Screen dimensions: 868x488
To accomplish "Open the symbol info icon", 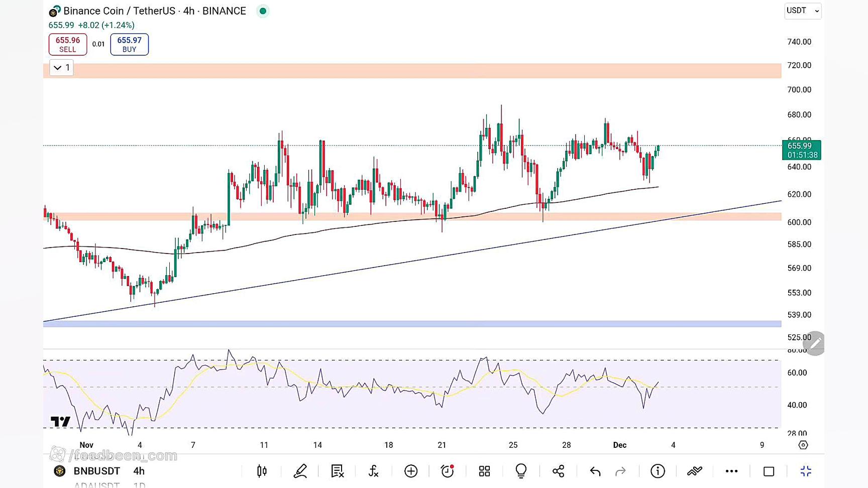I will click(x=658, y=471).
